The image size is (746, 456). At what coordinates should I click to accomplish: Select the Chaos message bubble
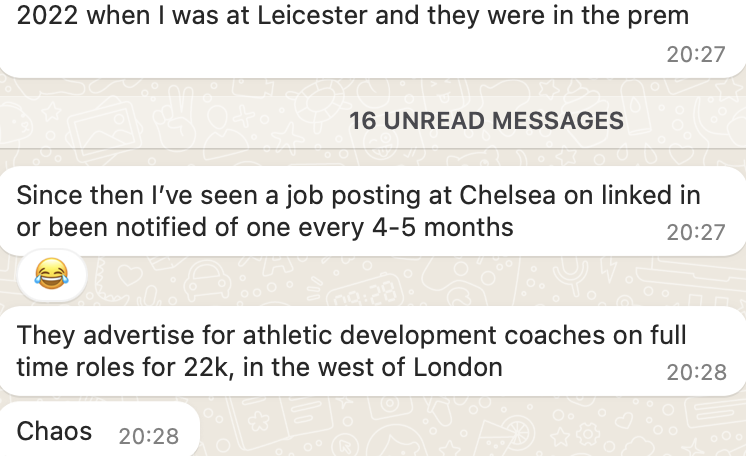pyautogui.click(x=99, y=429)
